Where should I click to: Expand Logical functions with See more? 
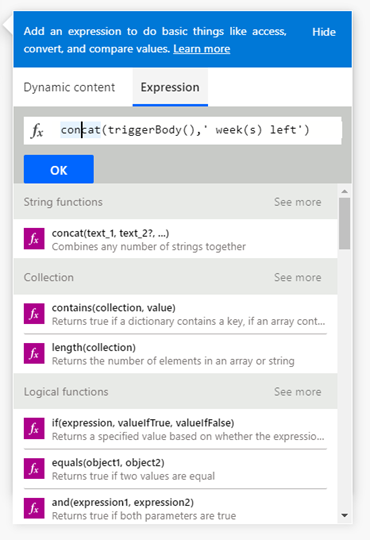(x=298, y=392)
